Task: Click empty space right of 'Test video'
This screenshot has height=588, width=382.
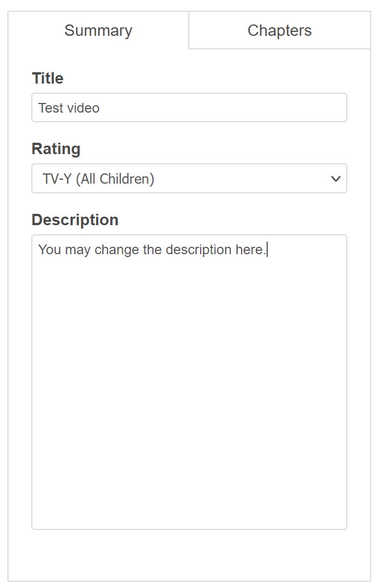Action: coord(227,108)
